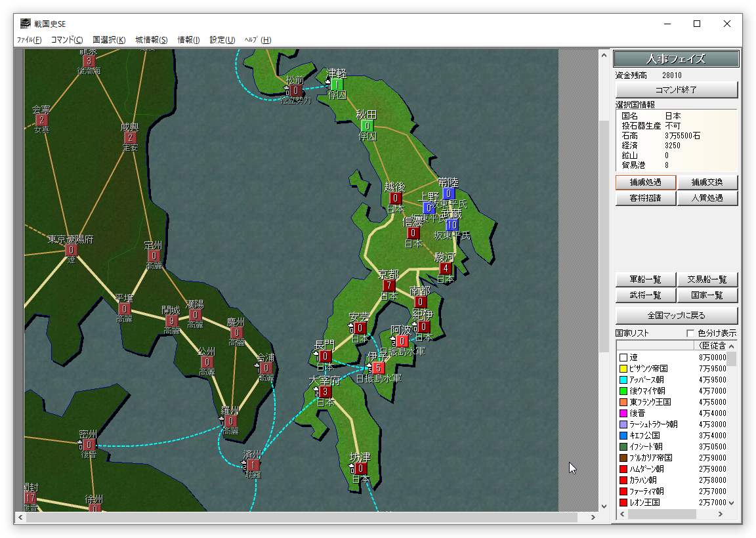The image size is (756, 538).
Task: Click the yellow ビザンツ帝国 color swatch
Action: [623, 369]
